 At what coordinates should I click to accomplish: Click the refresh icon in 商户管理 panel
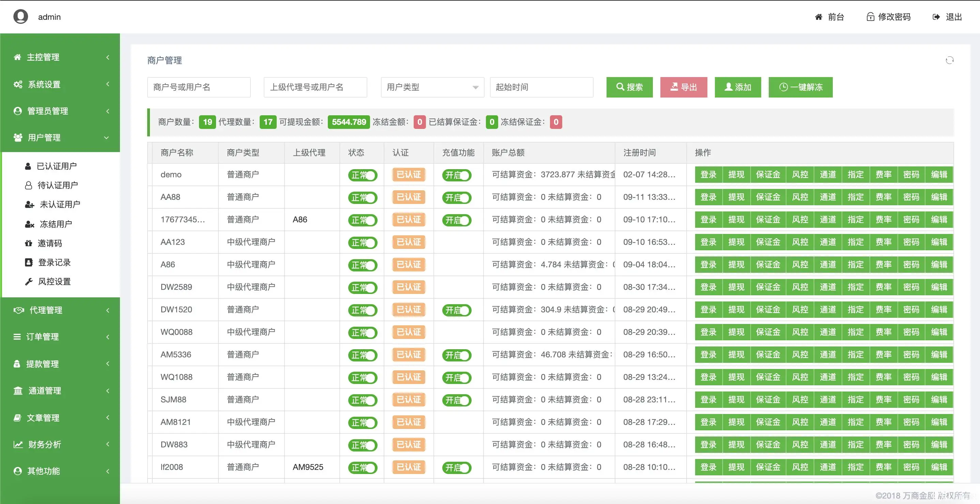(x=950, y=60)
